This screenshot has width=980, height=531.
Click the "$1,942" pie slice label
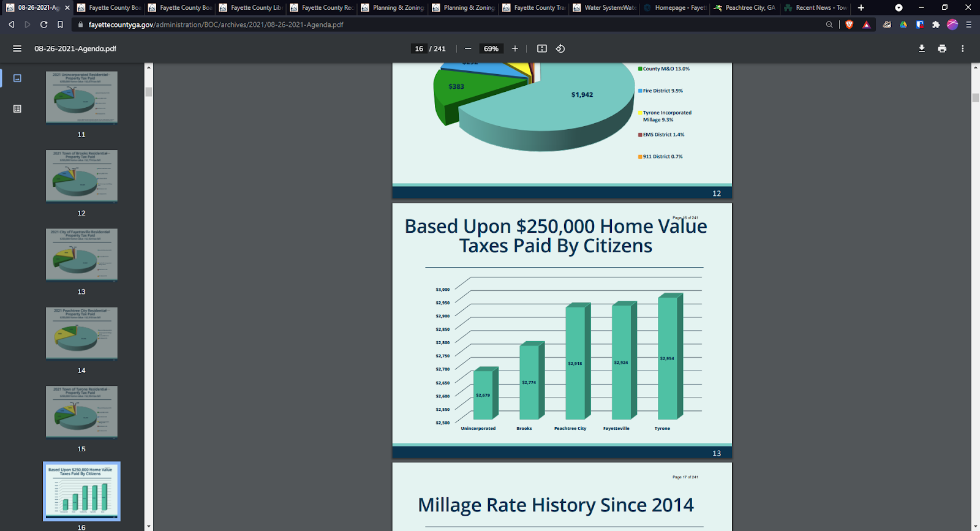pyautogui.click(x=582, y=95)
